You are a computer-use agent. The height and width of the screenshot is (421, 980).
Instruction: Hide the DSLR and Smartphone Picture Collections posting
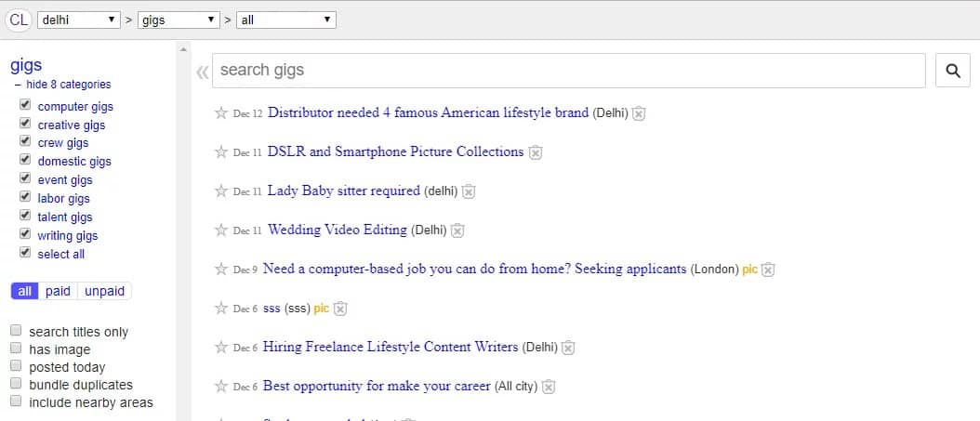[535, 152]
